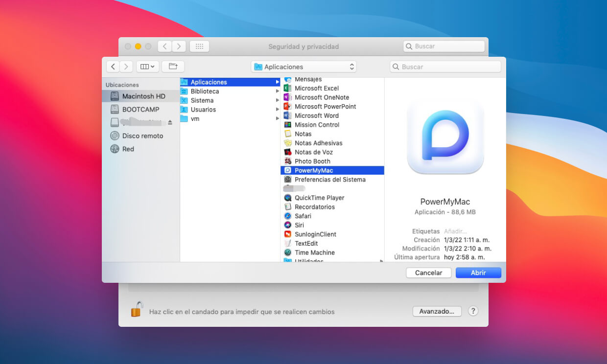Go back in Seguridad y privacidad window

pyautogui.click(x=164, y=46)
